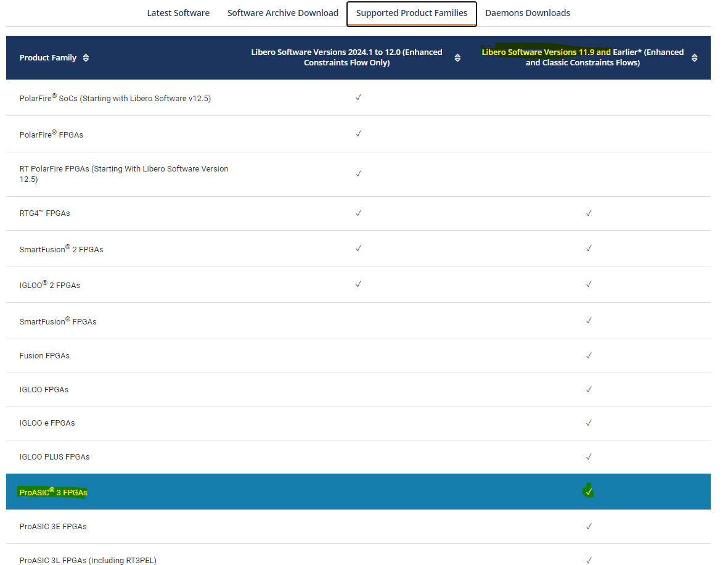Click ProASIC 3L FPGAs (Including RT3PEL) label
The width and height of the screenshot is (728, 565).
(88, 561)
